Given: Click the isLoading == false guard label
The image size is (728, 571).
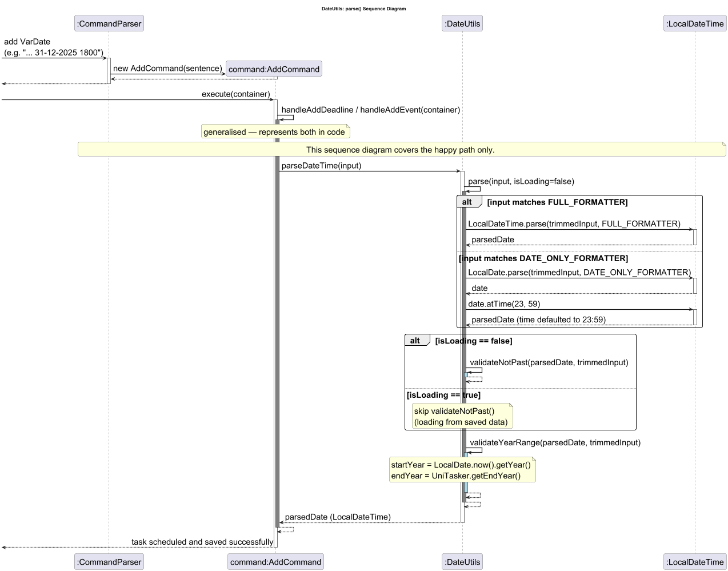Looking at the screenshot, I should [473, 341].
